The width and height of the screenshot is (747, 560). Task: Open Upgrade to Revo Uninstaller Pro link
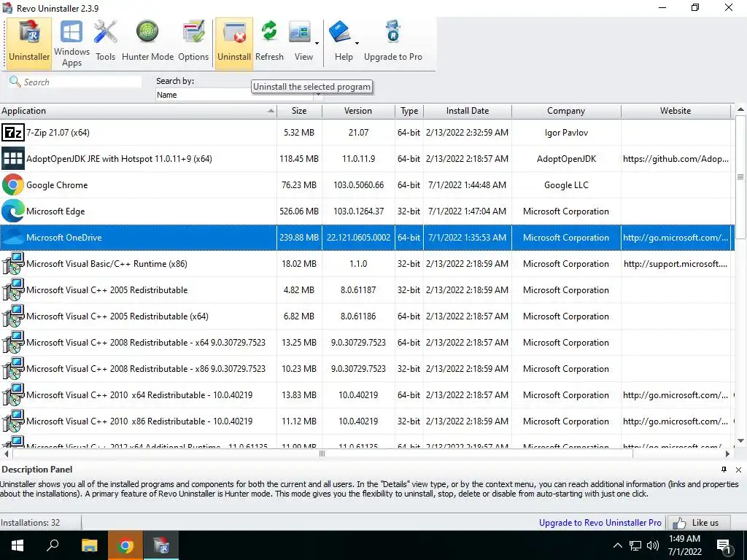click(x=600, y=522)
